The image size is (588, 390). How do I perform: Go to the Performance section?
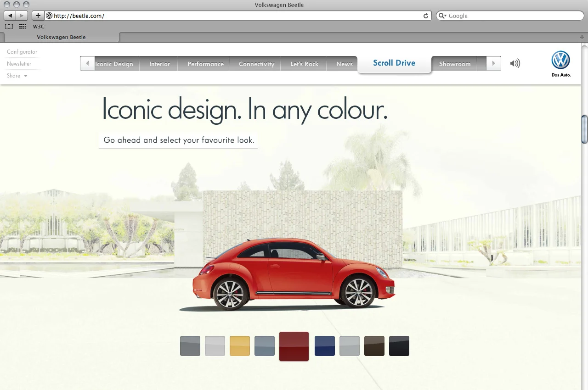[x=205, y=64]
